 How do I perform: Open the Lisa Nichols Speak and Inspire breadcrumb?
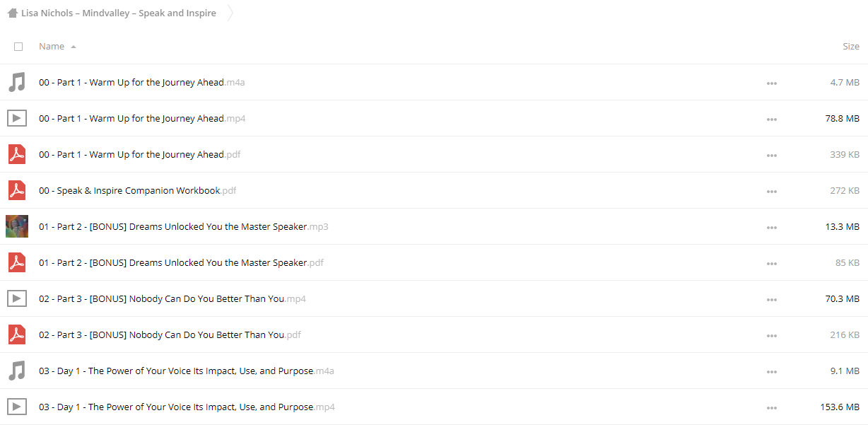[119, 13]
